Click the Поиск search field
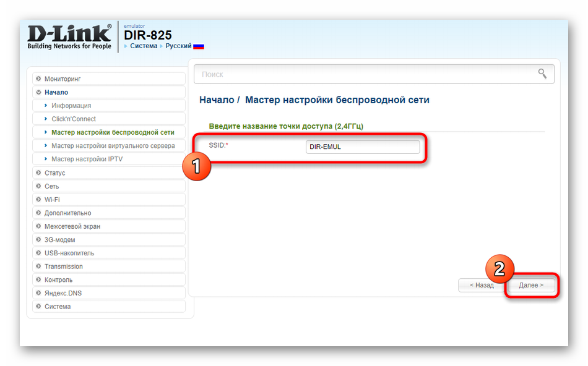 tap(365, 74)
